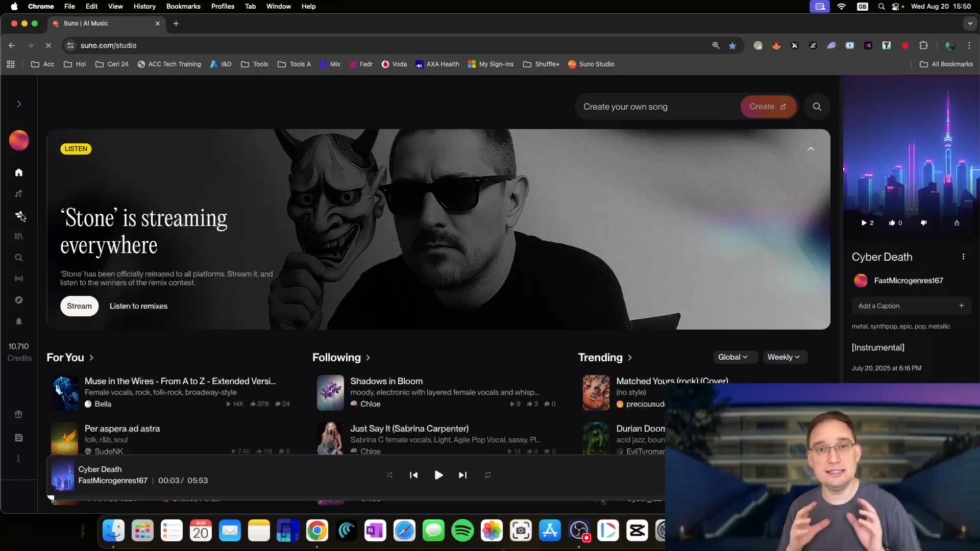Viewport: 980px width, 551px height.
Task: Click Add a Caption field
Action: pyautogui.click(x=910, y=306)
